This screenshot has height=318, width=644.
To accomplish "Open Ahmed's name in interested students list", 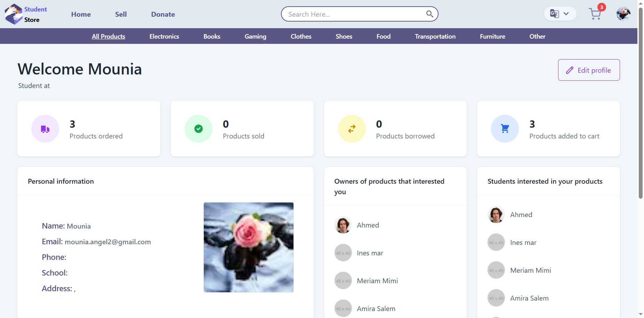I will [521, 215].
